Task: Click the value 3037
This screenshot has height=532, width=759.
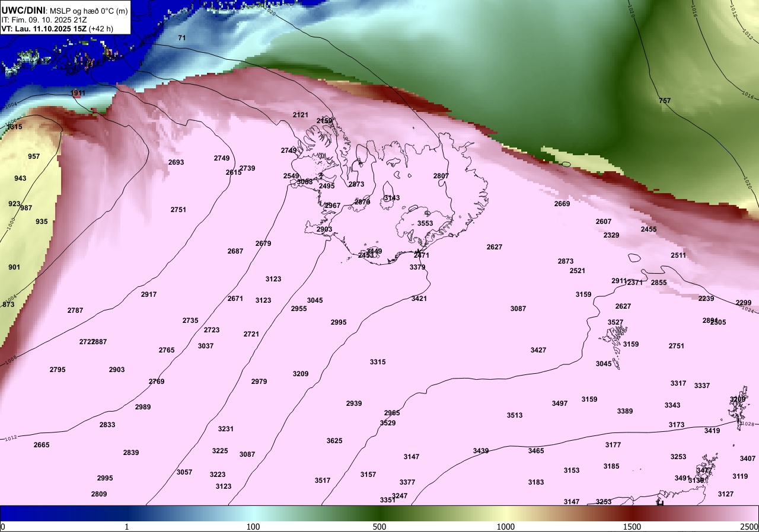Action: pyautogui.click(x=206, y=346)
